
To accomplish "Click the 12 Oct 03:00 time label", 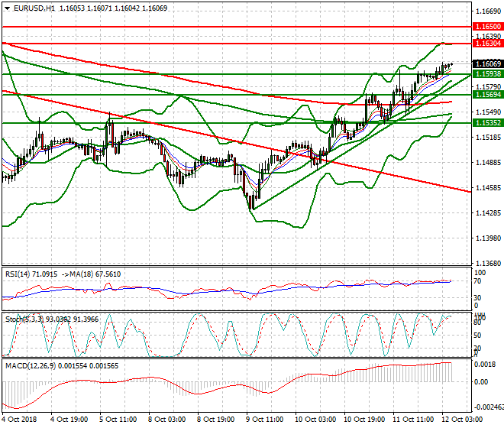I will coord(462,420).
